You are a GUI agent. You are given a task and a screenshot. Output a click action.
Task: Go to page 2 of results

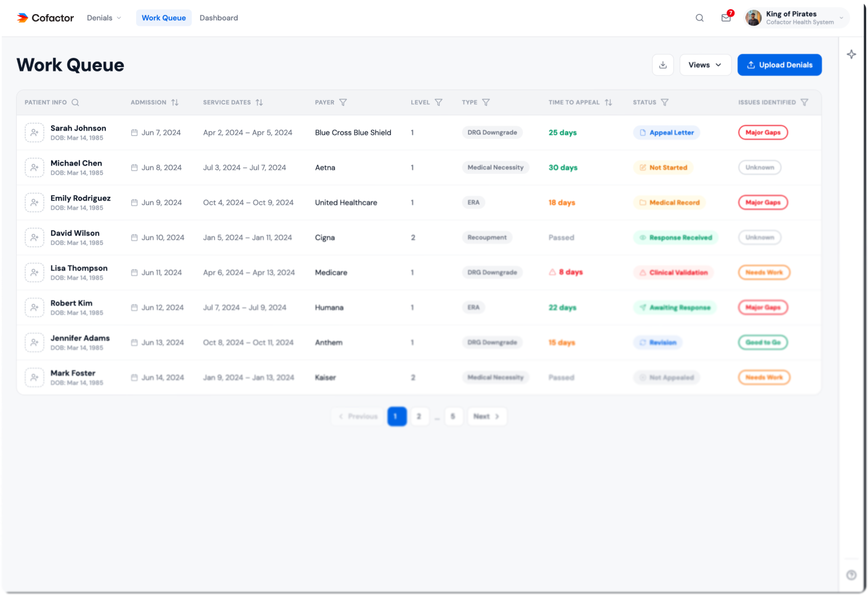[419, 417]
